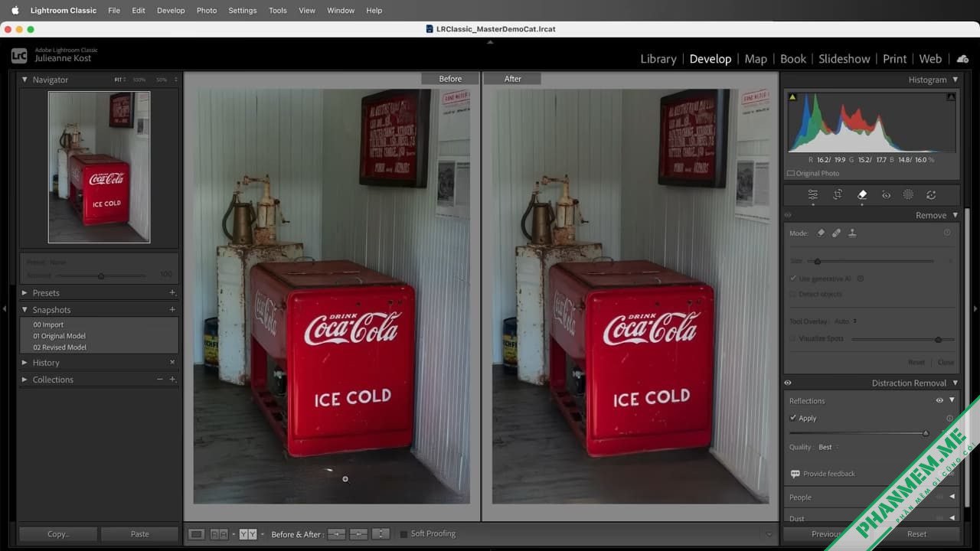
Task: Clear History with the X icon
Action: [x=172, y=363]
